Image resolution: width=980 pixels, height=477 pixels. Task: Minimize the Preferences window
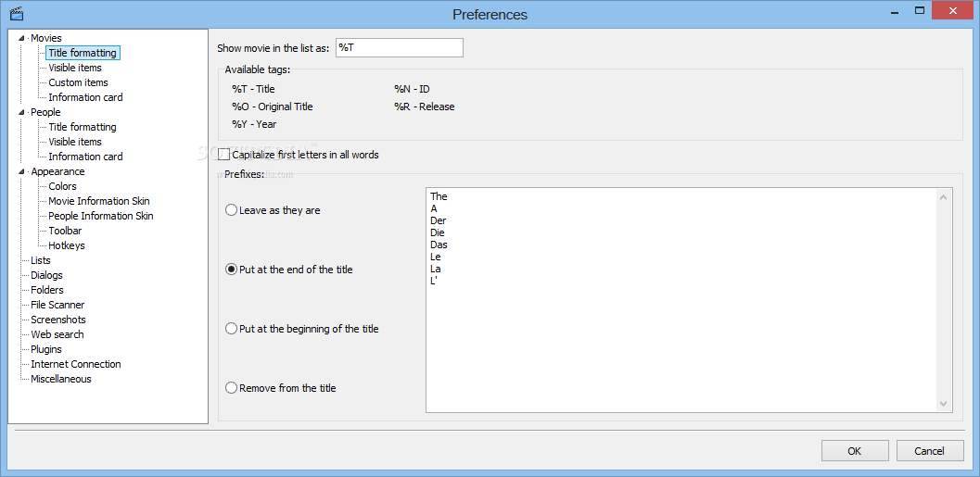(x=896, y=10)
